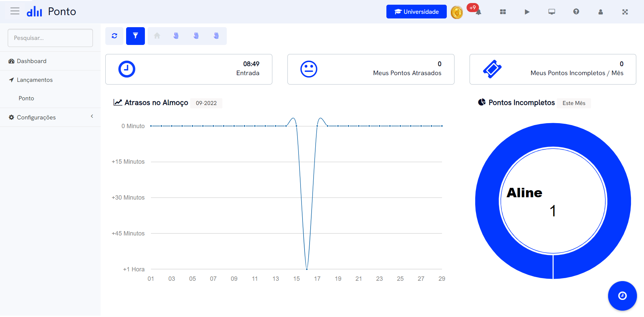
Task: Click the +45 Minutos axis label
Action: 128,233
